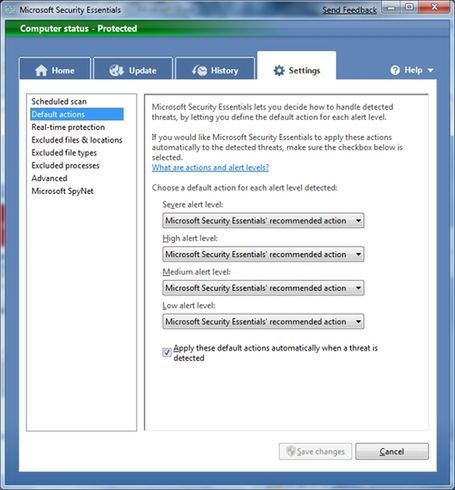Image resolution: width=455 pixels, height=490 pixels.
Task: Click the Help question mark icon
Action: coord(395,70)
